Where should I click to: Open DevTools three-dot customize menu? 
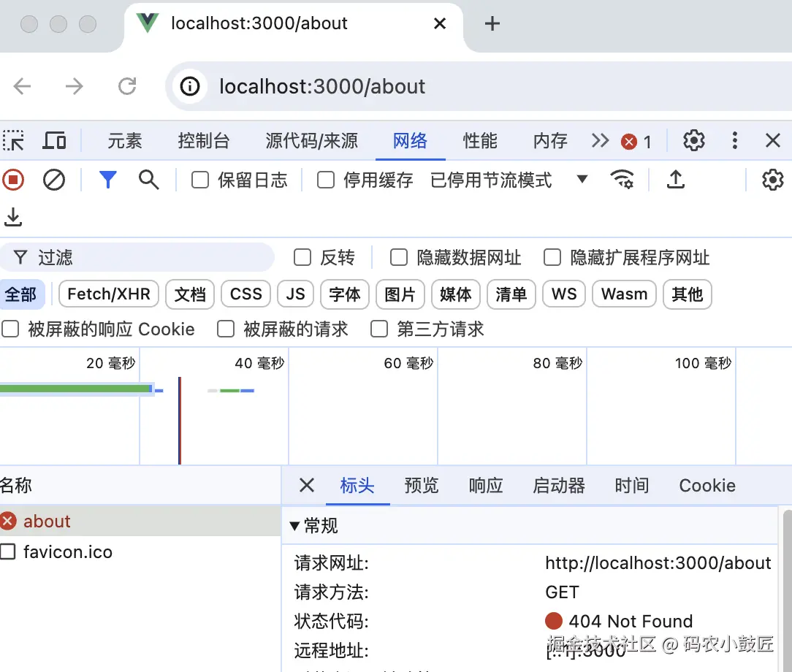point(735,140)
